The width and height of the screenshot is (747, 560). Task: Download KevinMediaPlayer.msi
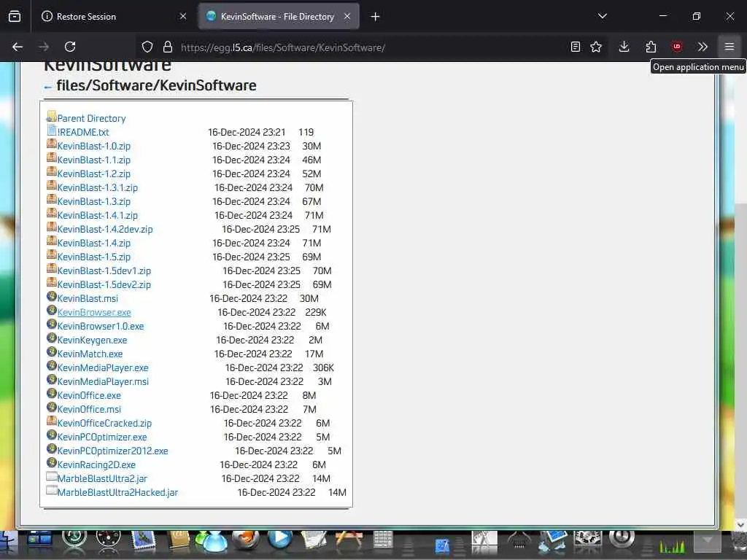coord(103,381)
